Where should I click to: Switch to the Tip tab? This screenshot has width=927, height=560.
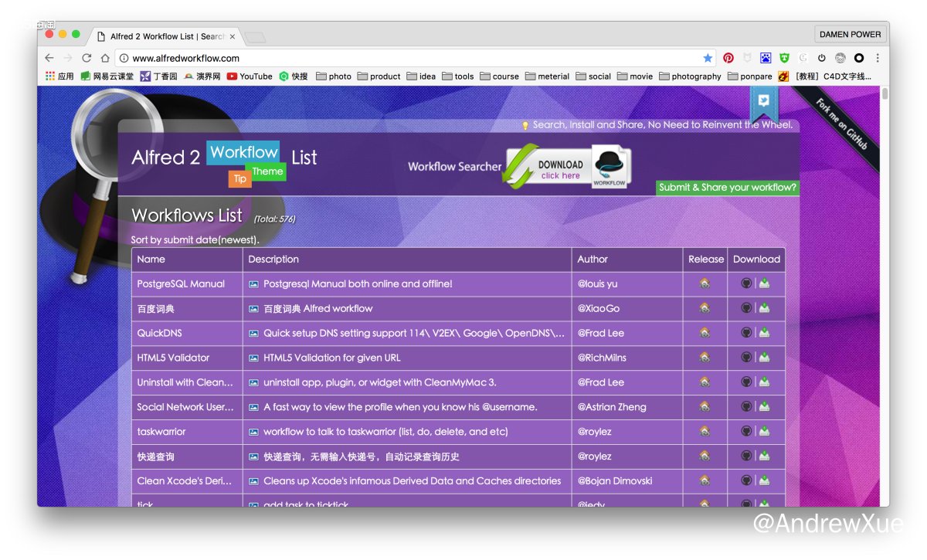239,179
